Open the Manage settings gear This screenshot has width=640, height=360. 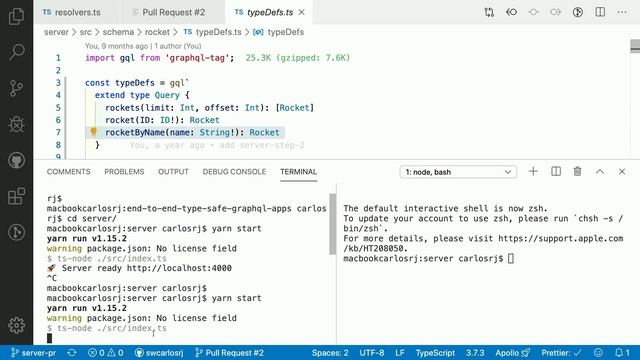click(16, 325)
